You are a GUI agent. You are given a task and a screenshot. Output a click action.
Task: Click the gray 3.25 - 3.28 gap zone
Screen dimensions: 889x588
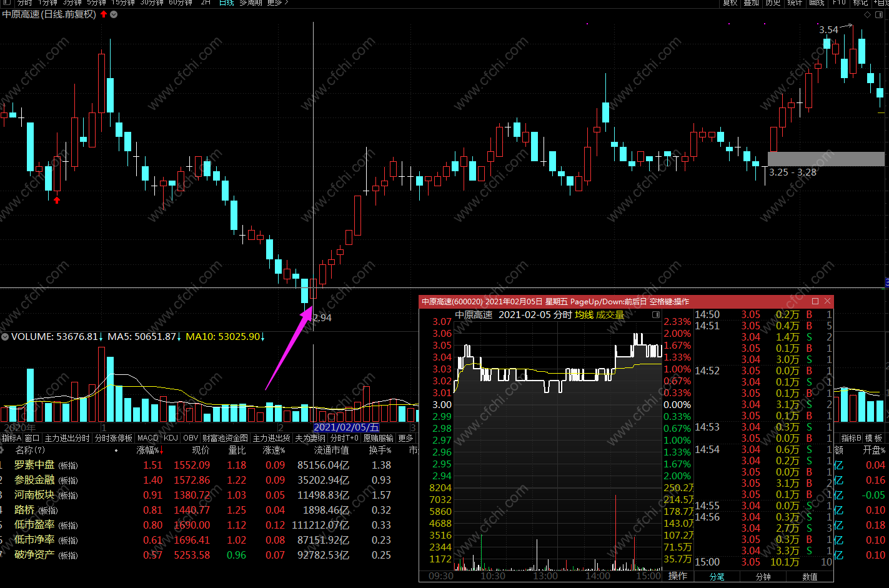click(x=826, y=159)
